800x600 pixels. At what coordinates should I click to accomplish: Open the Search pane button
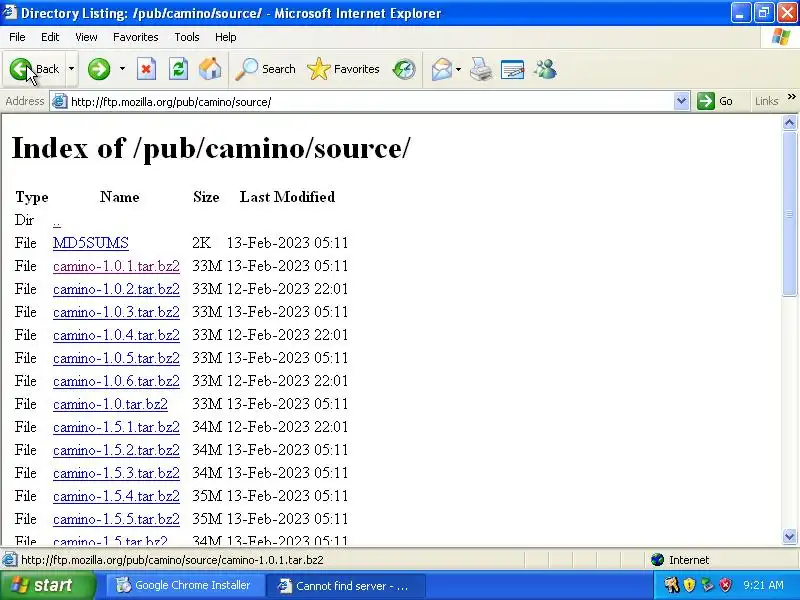click(x=265, y=69)
